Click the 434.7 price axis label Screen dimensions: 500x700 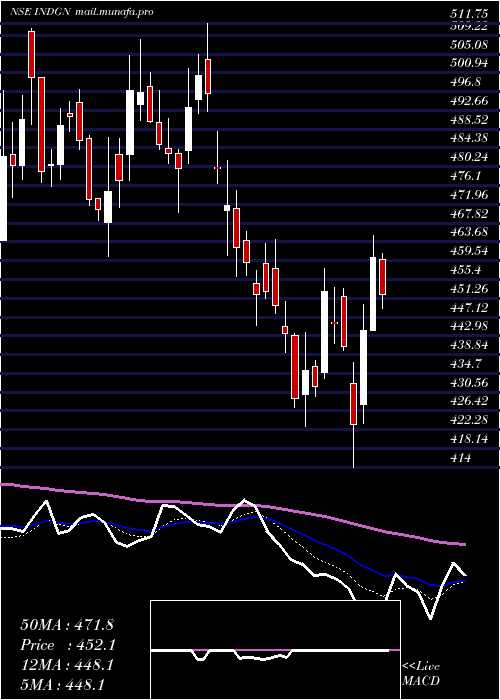click(x=465, y=363)
